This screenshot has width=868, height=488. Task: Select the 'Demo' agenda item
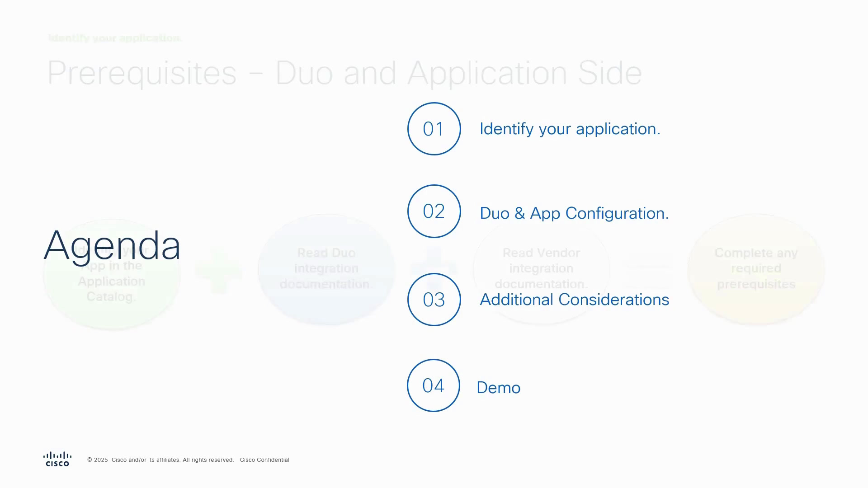pos(499,388)
